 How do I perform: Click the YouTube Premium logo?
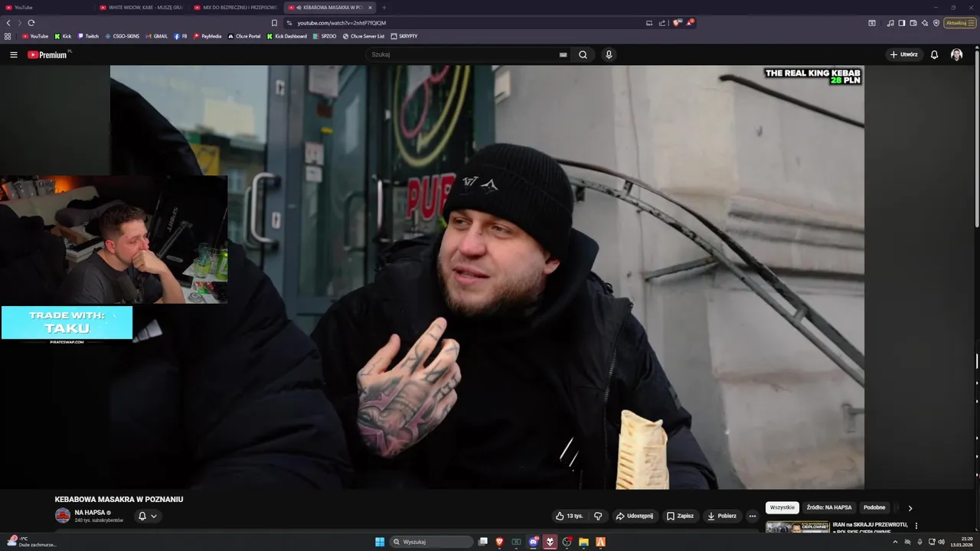point(49,54)
